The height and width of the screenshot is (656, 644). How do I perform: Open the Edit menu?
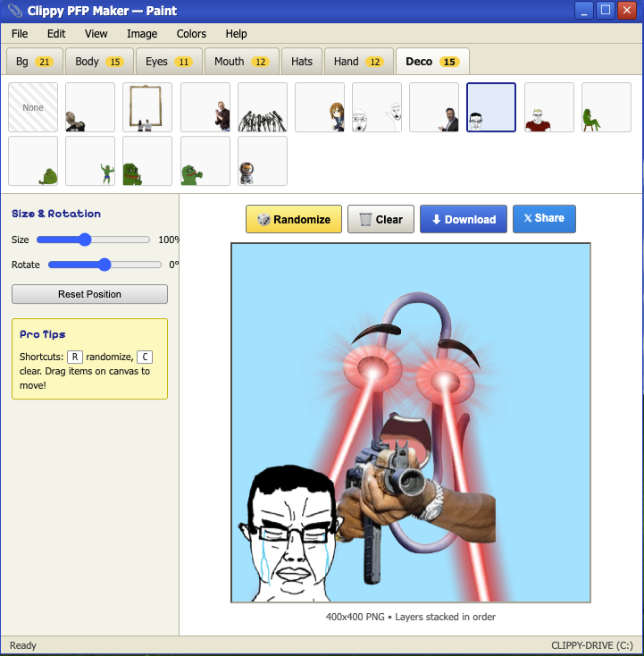click(x=56, y=34)
